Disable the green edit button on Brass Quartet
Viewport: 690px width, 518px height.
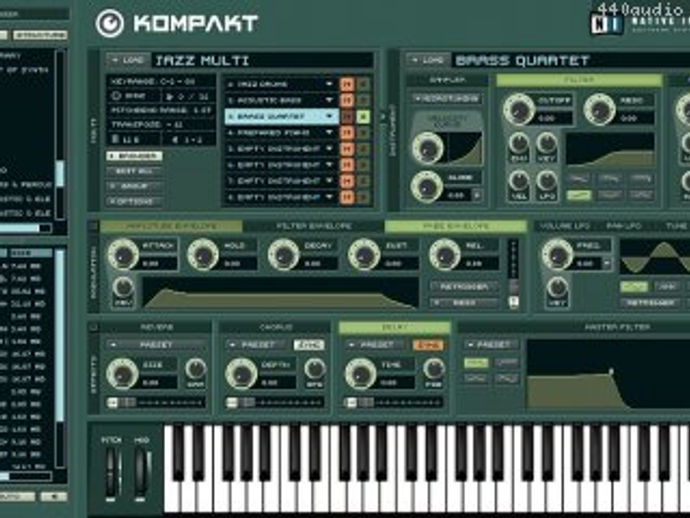[x=363, y=117]
